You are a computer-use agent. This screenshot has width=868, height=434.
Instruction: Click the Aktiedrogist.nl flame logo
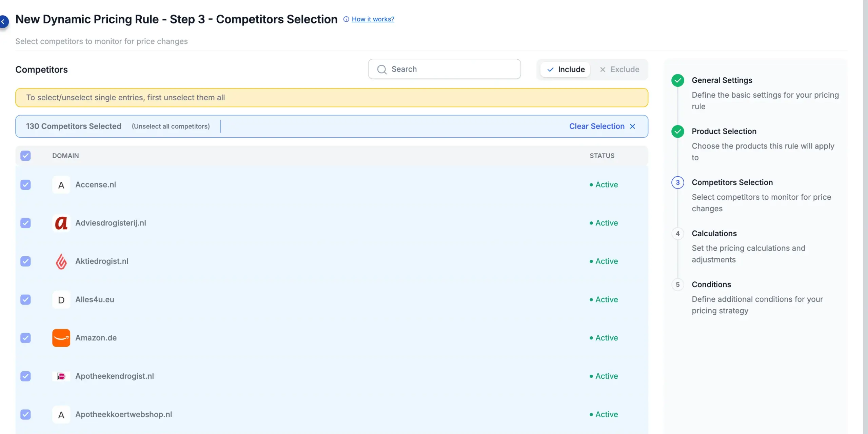click(61, 261)
